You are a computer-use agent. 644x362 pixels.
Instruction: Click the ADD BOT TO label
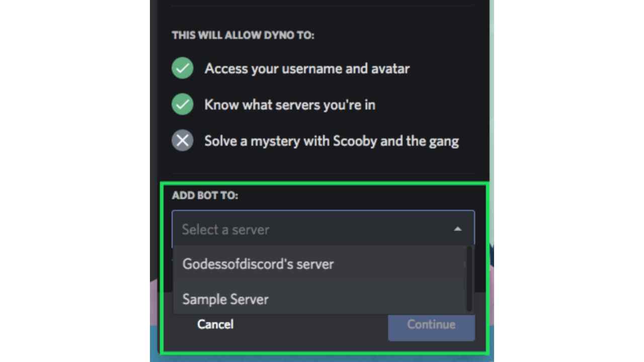[x=205, y=195]
